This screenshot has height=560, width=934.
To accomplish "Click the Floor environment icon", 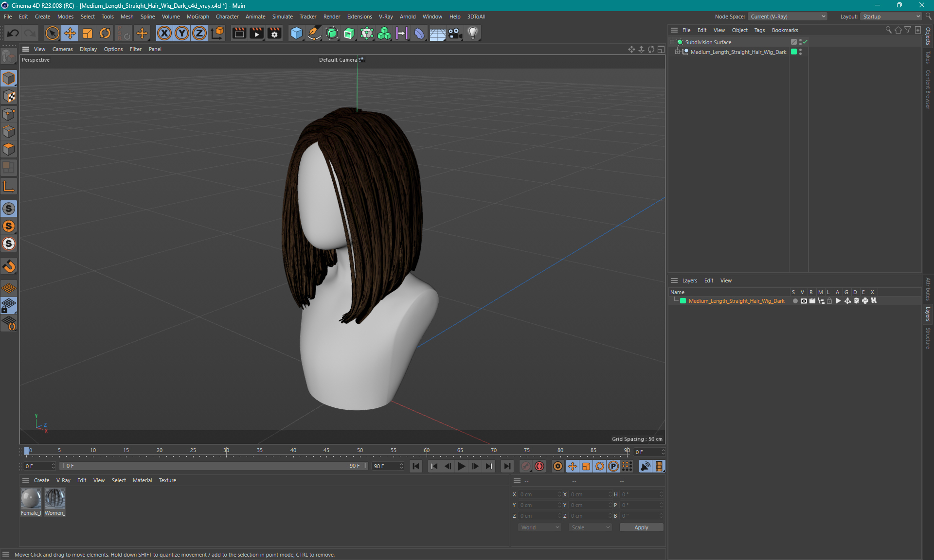I will point(437,33).
